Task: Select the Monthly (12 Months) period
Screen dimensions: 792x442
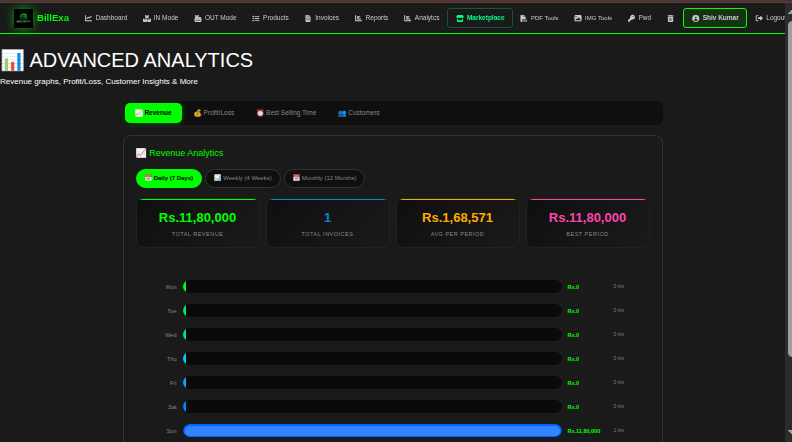Action: pyautogui.click(x=324, y=178)
